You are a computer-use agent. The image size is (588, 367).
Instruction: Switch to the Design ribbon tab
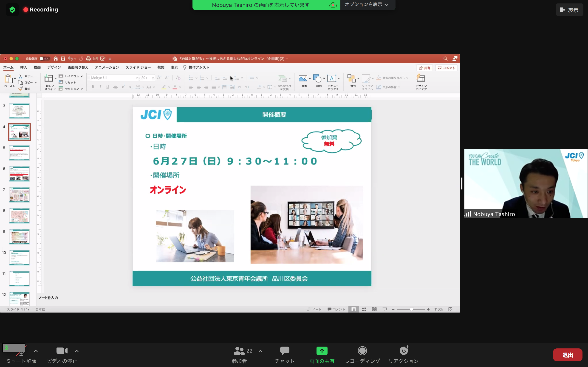(54, 67)
